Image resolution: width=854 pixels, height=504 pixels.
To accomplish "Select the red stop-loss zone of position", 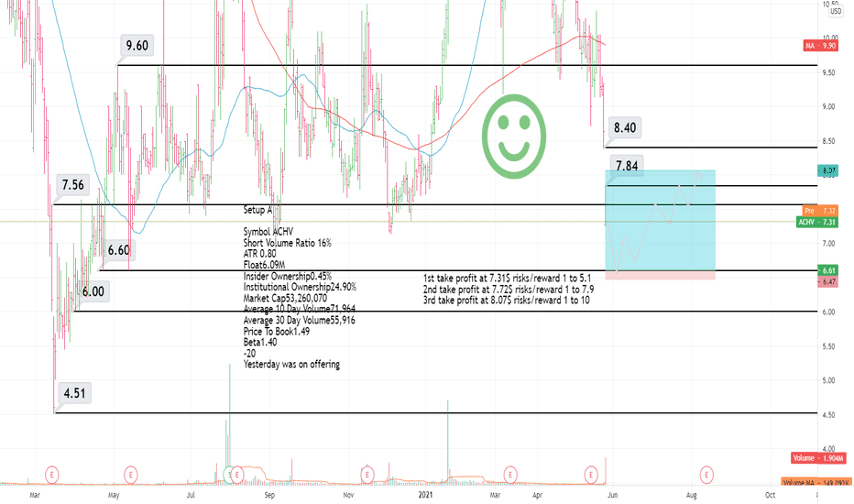I will 660,275.
